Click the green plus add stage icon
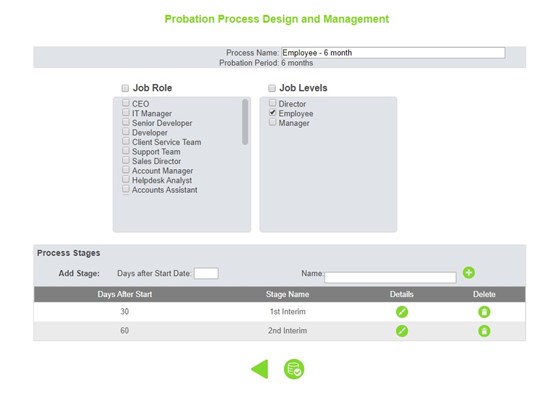This screenshot has width=550, height=393. (x=469, y=273)
